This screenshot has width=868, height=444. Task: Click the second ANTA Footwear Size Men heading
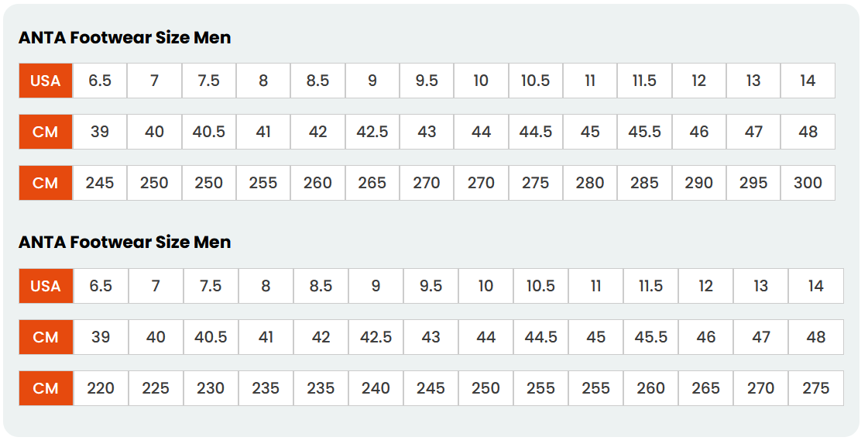pos(125,242)
